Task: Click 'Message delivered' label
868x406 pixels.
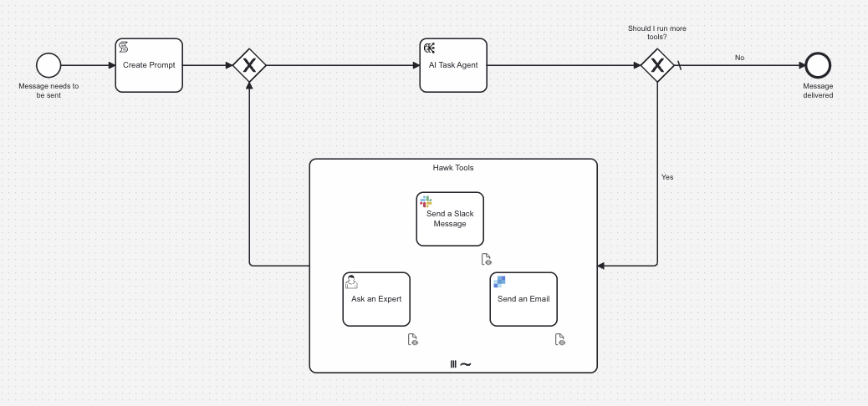Action: click(x=818, y=91)
